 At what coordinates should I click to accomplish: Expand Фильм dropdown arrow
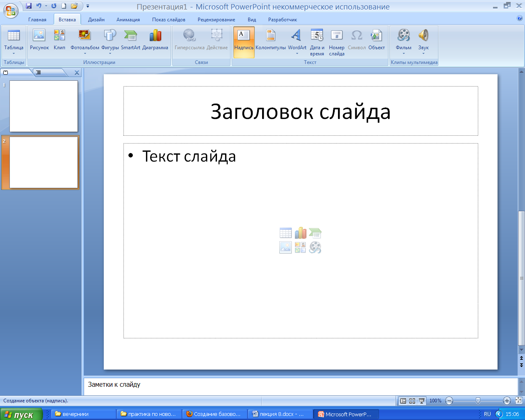(404, 54)
